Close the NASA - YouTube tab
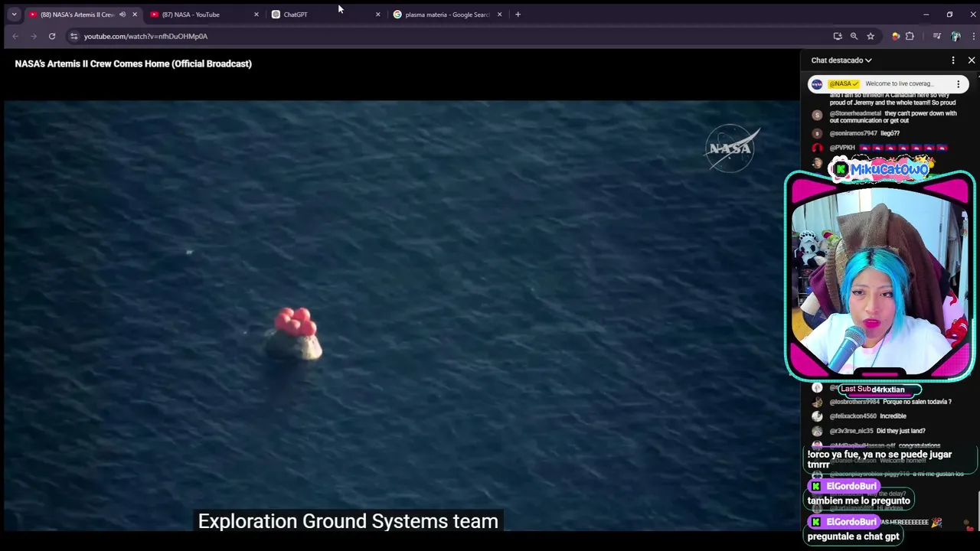 point(256,15)
